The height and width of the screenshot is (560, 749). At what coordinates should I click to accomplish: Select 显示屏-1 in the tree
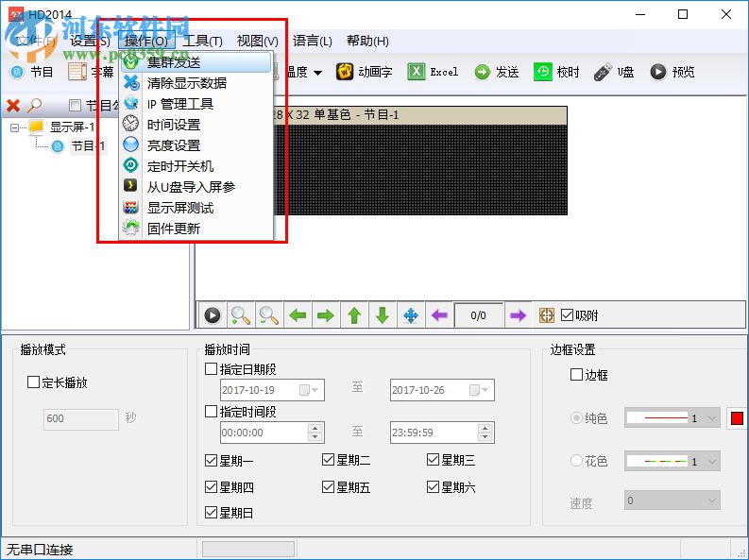(72, 127)
